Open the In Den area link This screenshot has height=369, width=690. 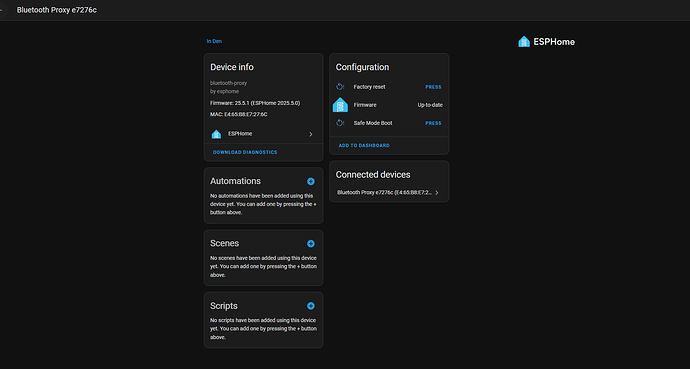pos(214,41)
